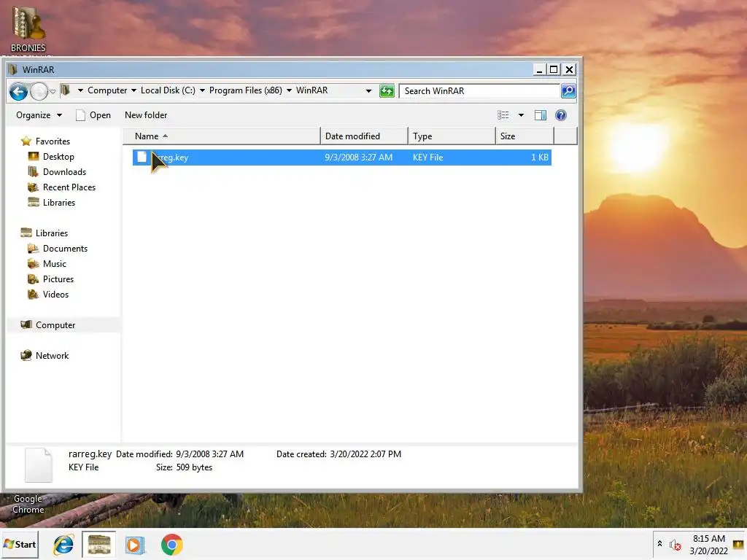
Task: Select Network in the navigation pane
Action: (52, 356)
